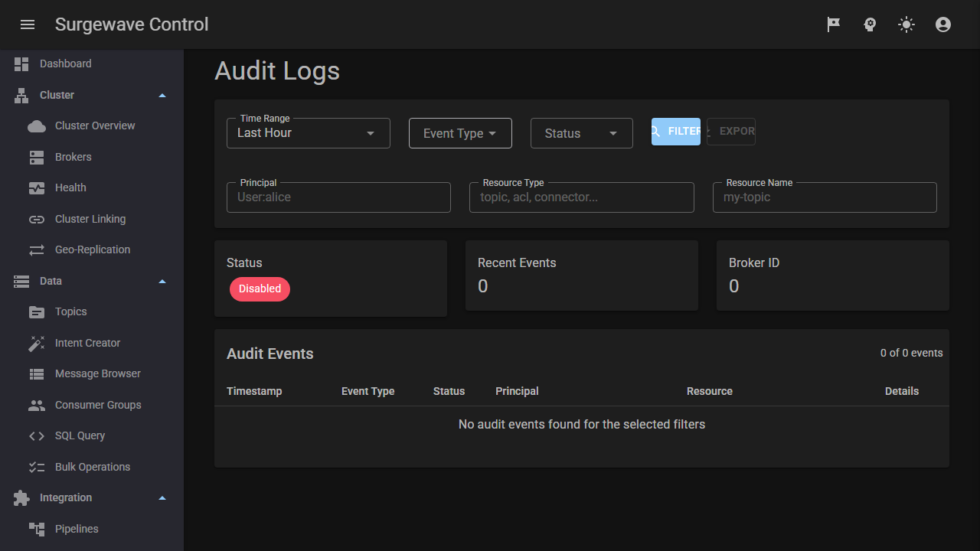This screenshot has height=551, width=980.
Task: Click the Timestamp column header
Action: (254, 391)
